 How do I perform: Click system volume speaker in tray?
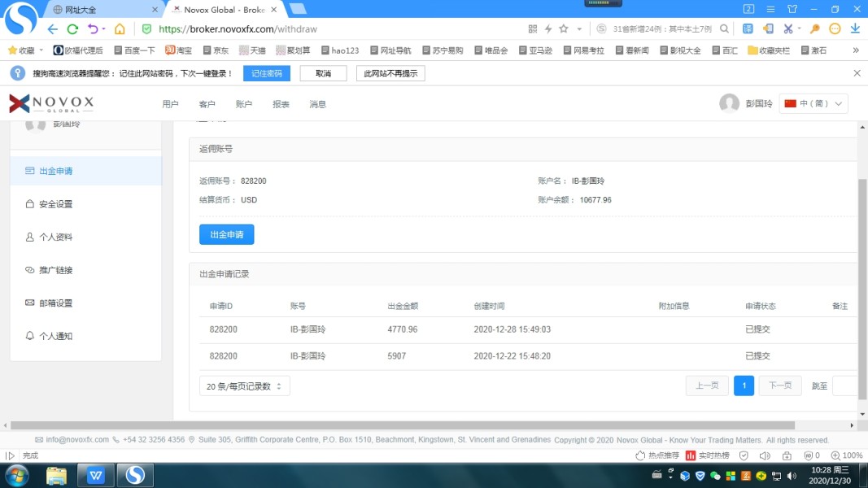click(792, 476)
